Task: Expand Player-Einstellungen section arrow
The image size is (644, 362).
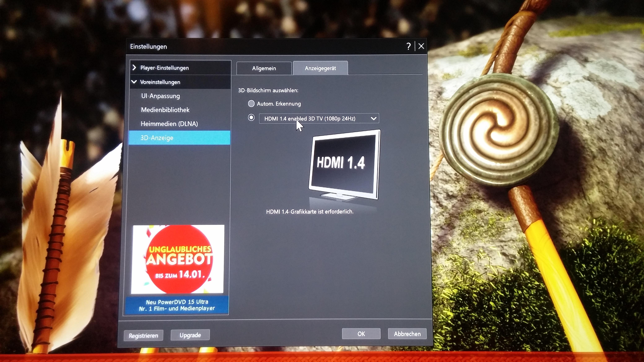Action: [134, 67]
